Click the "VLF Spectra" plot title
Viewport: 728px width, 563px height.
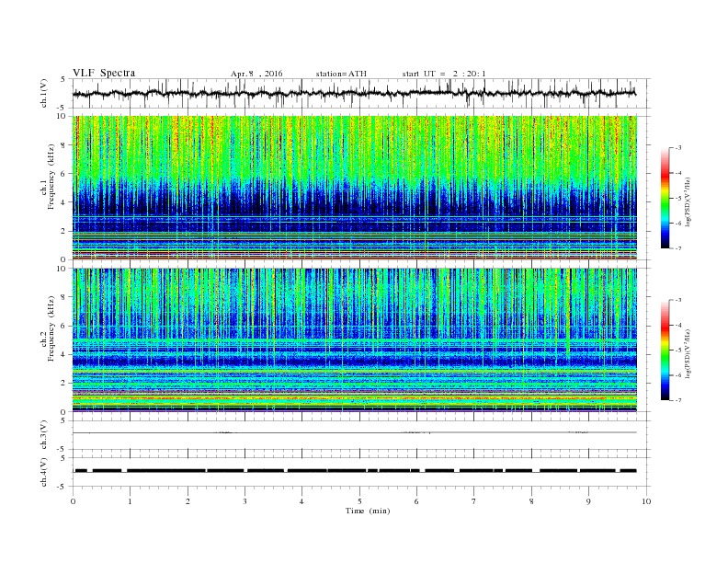coord(104,73)
